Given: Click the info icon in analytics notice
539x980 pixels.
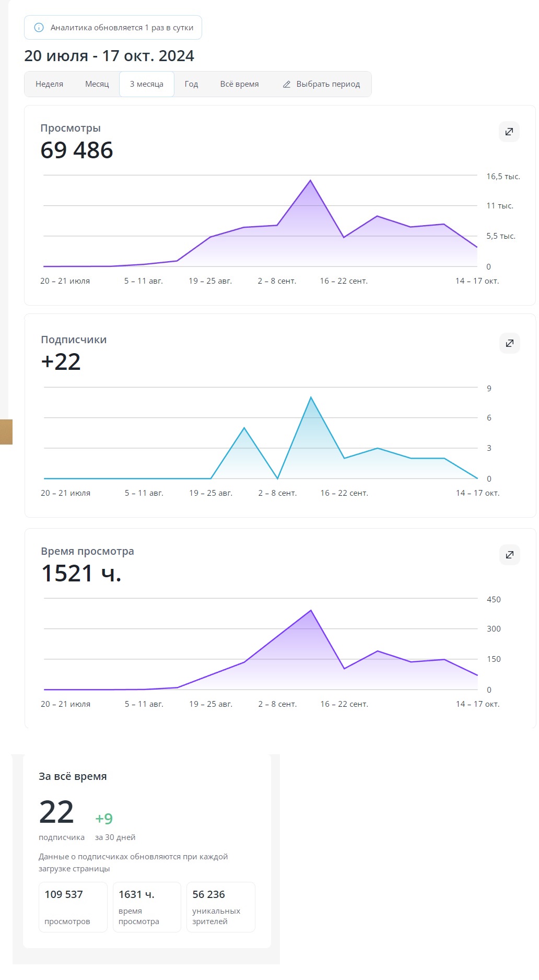Looking at the screenshot, I should (x=39, y=28).
